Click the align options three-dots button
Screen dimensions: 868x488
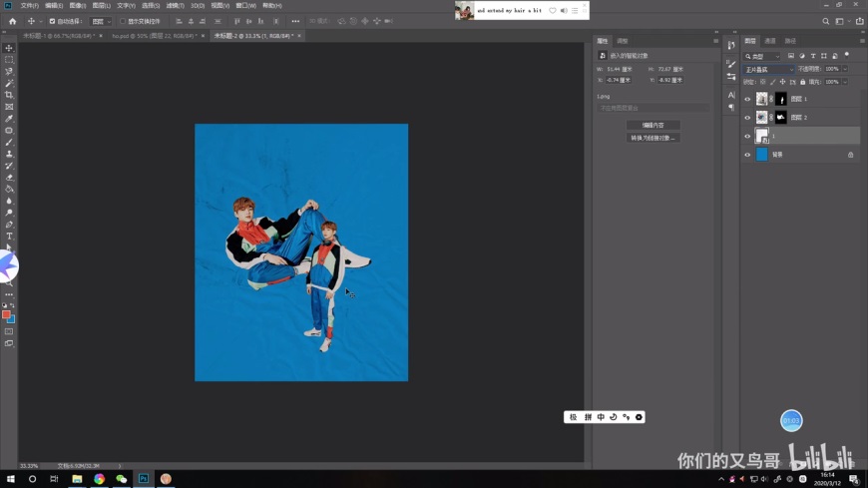[295, 21]
